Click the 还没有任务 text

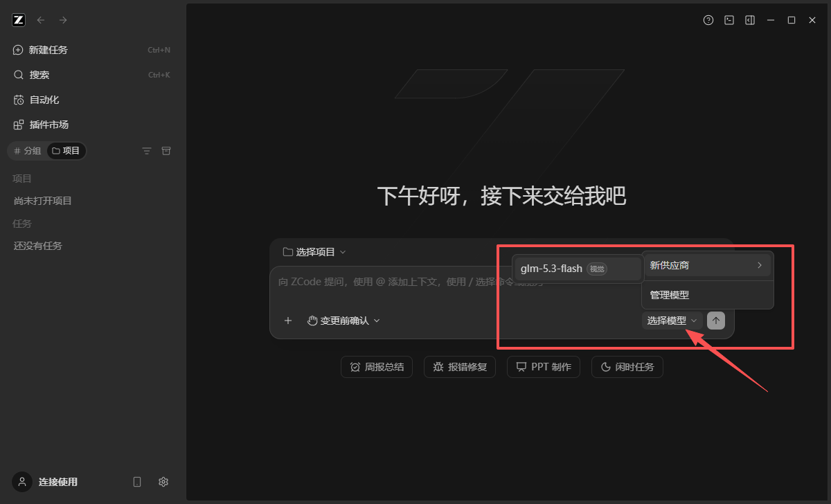point(38,246)
